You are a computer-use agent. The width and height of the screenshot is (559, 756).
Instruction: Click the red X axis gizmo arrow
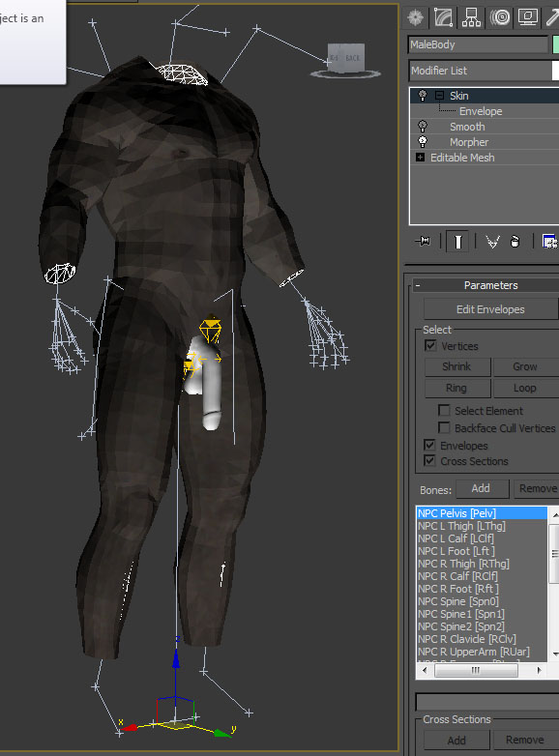130,727
